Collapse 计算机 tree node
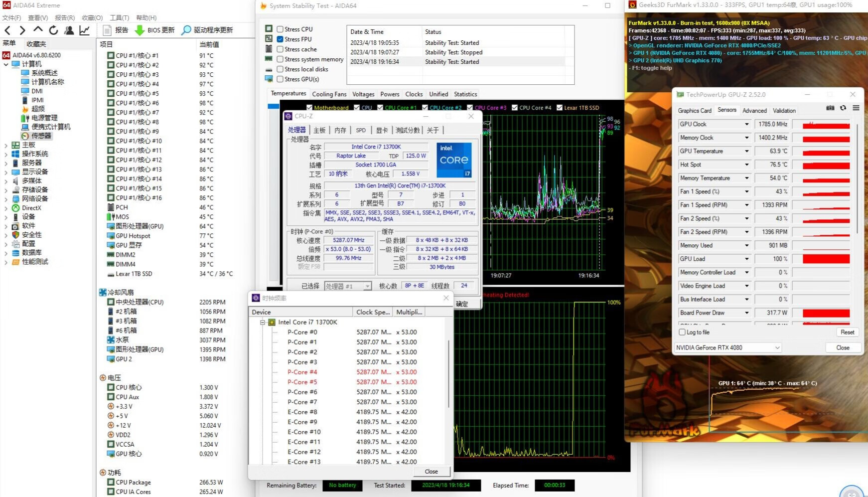This screenshot has height=497, width=868. coord(5,64)
